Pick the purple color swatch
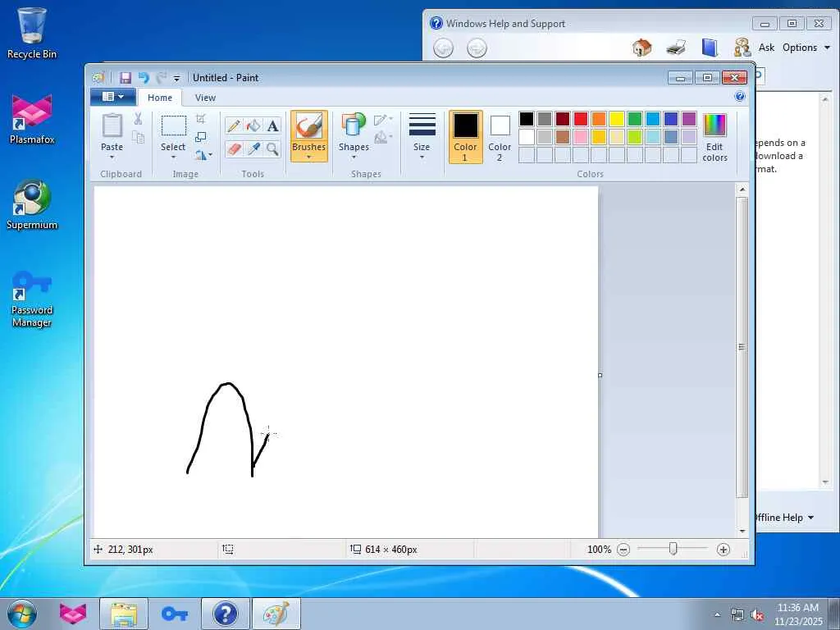 tap(689, 118)
